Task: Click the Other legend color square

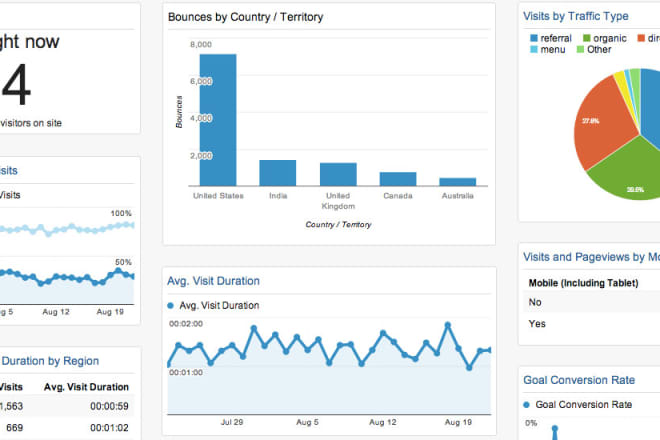Action: [580, 49]
